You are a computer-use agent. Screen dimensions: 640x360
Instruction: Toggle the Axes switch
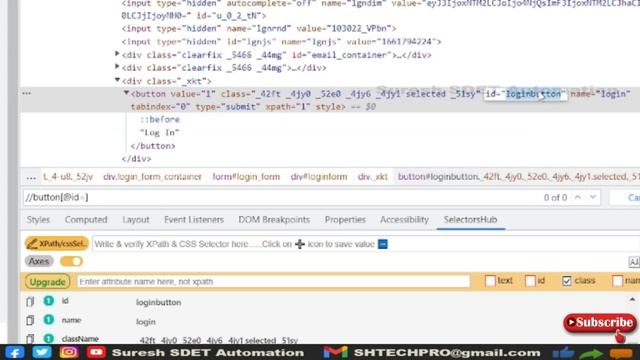[x=71, y=261]
